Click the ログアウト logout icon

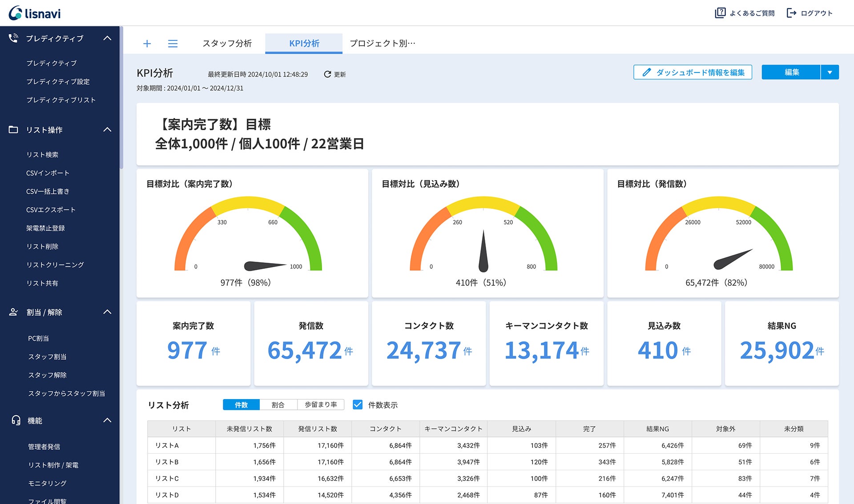click(791, 13)
